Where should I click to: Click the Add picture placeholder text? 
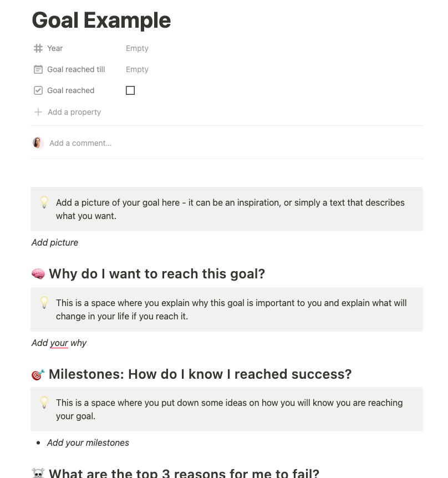[55, 242]
